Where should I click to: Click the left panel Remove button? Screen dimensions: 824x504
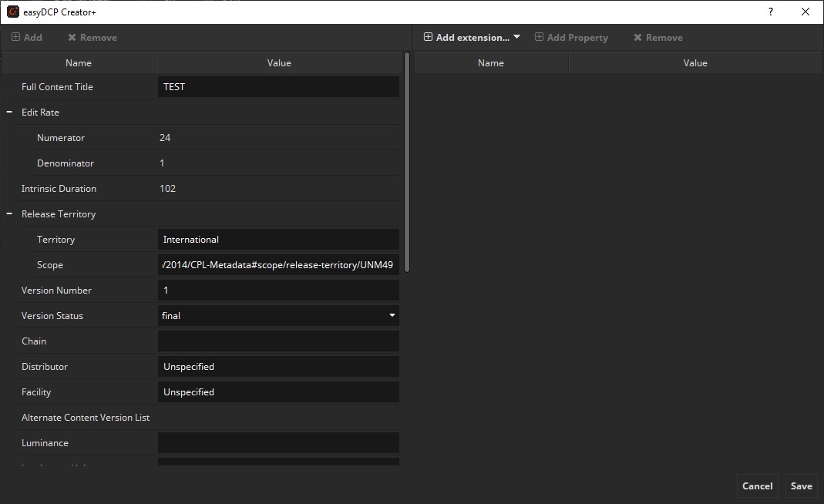coord(92,37)
